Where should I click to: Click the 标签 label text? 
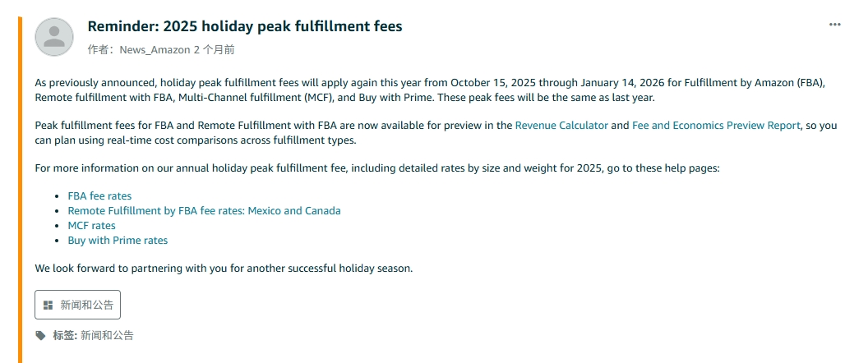coord(64,335)
